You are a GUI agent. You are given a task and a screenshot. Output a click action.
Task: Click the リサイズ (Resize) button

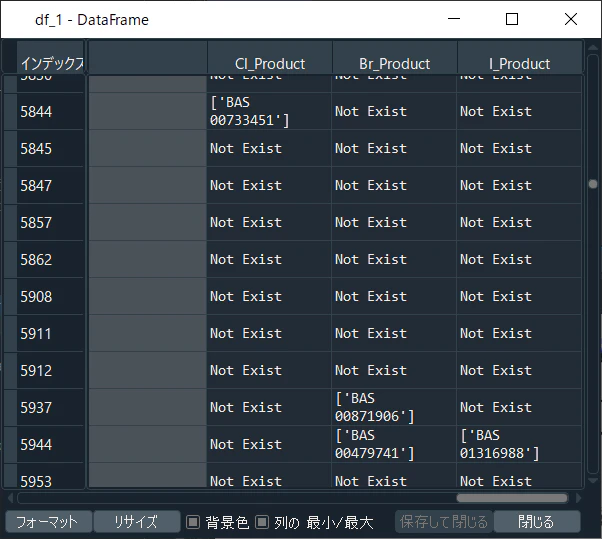click(x=137, y=522)
